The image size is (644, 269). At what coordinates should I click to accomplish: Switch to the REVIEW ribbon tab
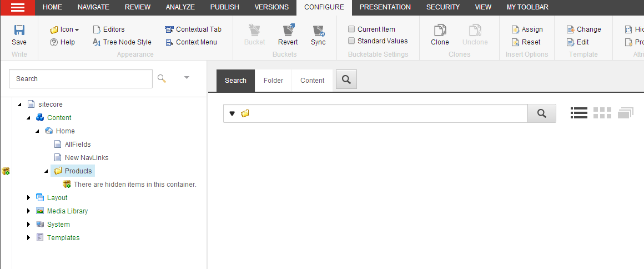(x=138, y=7)
